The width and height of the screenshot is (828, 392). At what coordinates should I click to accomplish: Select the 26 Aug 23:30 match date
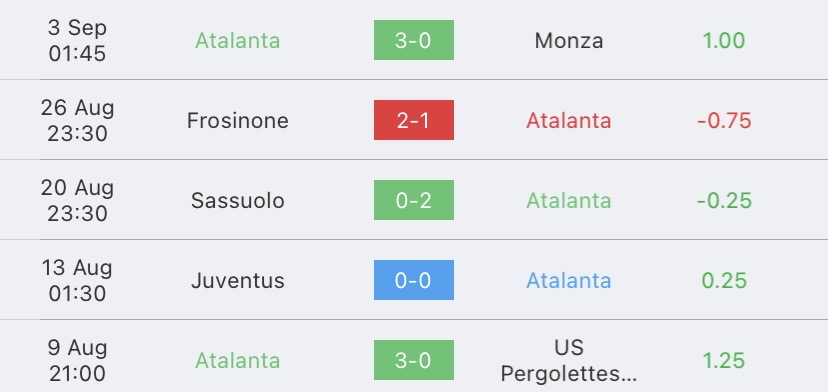77,120
